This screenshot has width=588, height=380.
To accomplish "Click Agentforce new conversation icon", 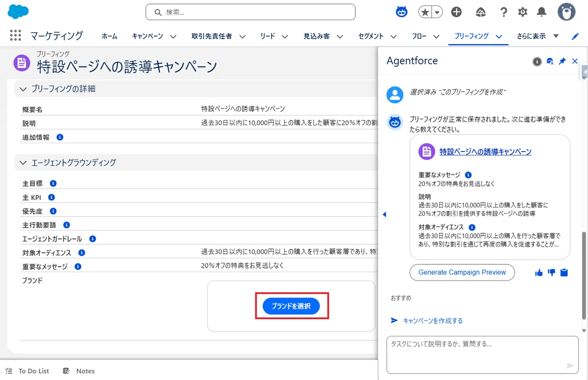I will coord(550,61).
